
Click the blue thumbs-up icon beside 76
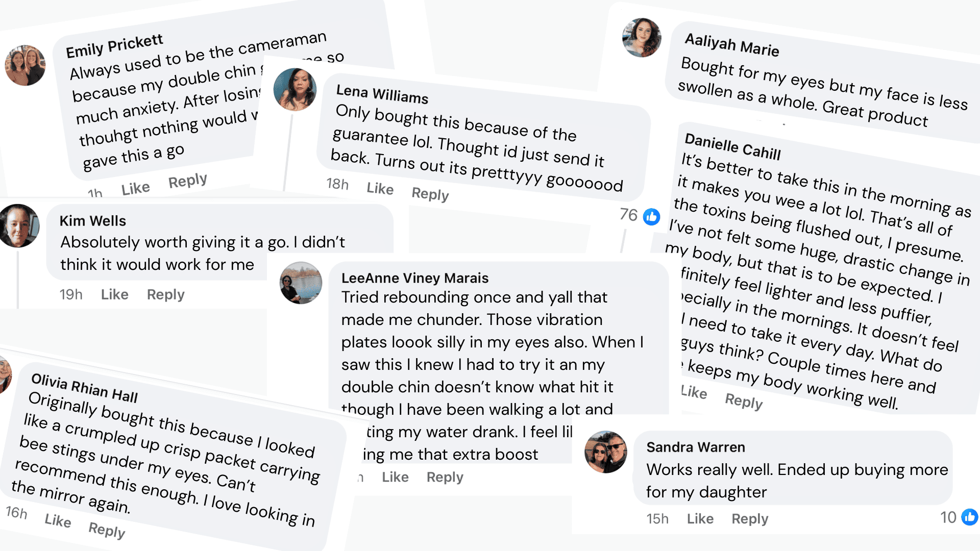click(651, 217)
